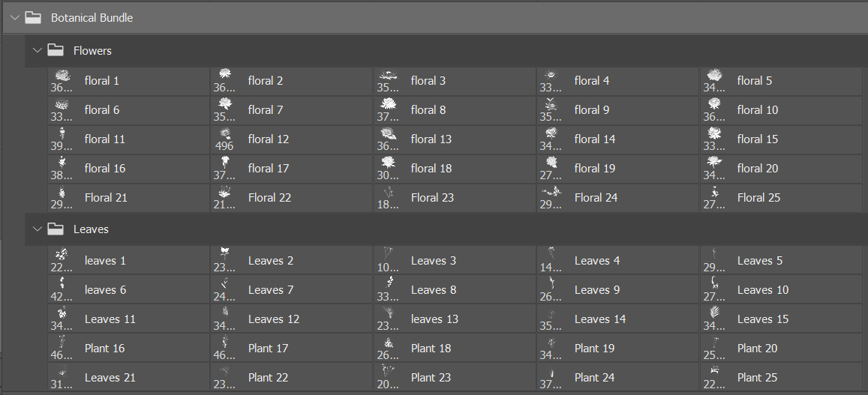Screen dimensions: 868x395
Task: Collapse the Botanical Bundle group chevron
Action: click(14, 17)
